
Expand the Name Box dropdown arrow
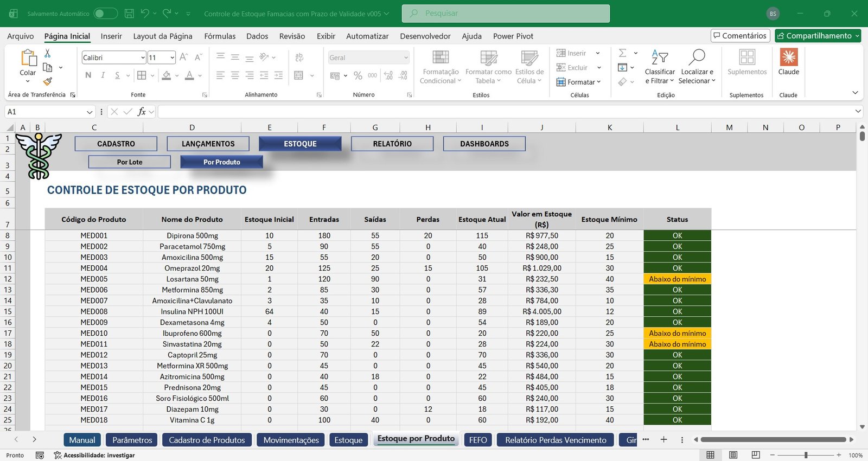tap(90, 112)
